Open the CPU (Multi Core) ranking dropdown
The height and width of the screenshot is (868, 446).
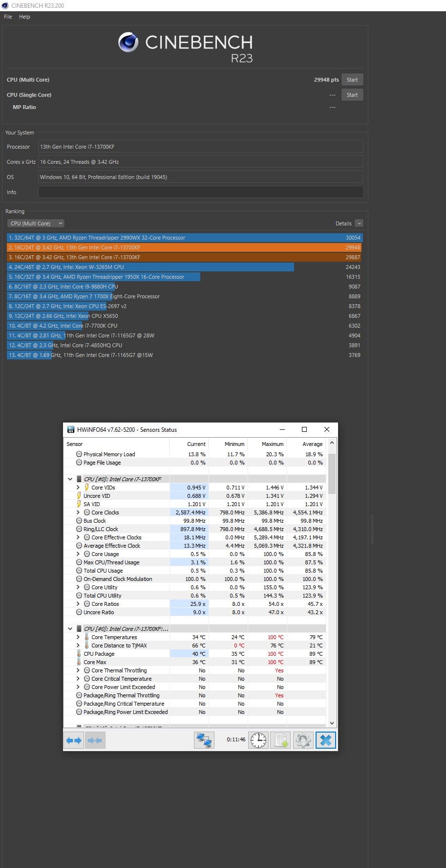point(36,223)
